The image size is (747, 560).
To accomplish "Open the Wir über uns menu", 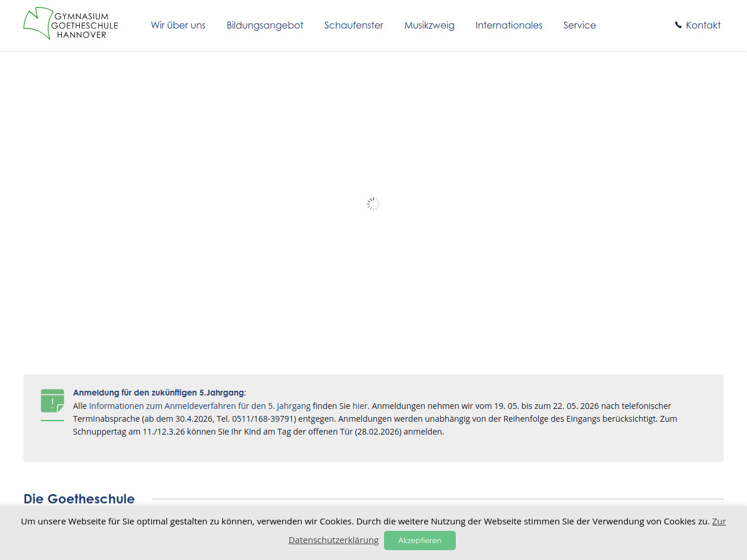I will (178, 25).
